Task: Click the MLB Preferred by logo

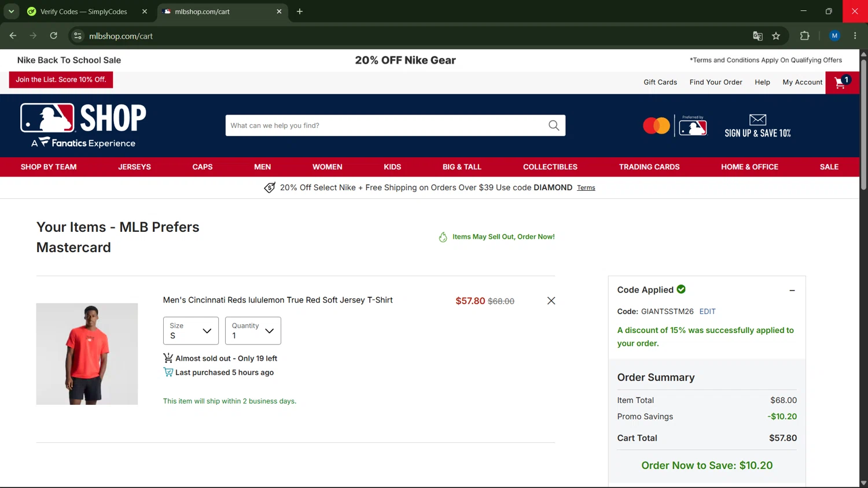Action: coord(693,125)
